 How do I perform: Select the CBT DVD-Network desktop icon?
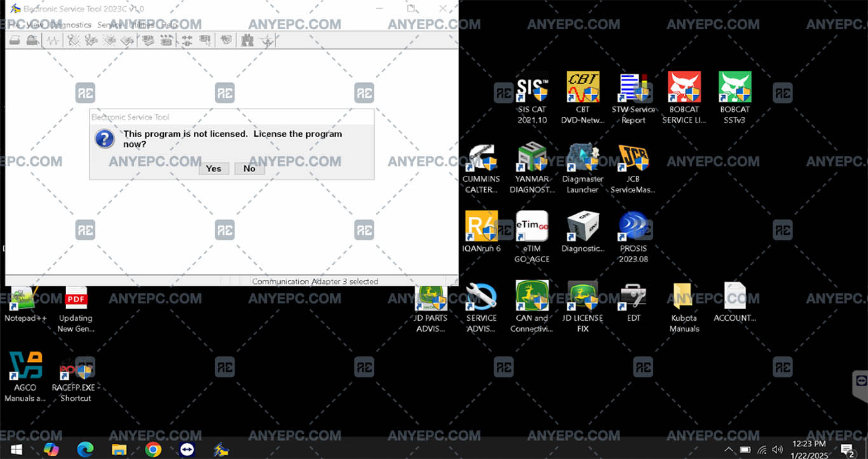coord(583,98)
